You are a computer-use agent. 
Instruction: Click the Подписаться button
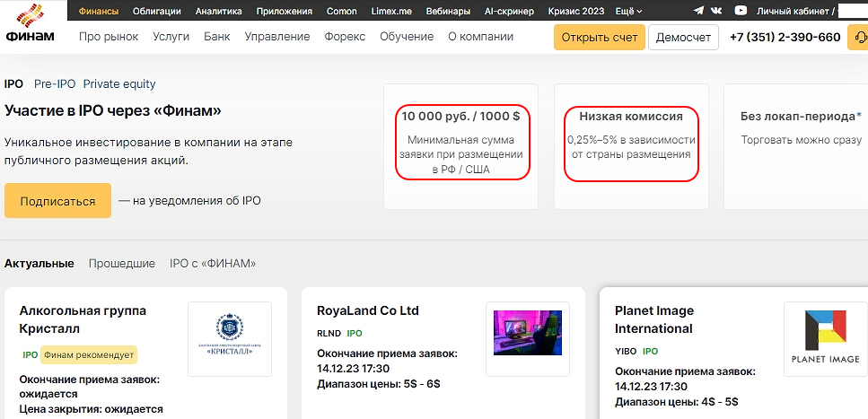click(57, 201)
